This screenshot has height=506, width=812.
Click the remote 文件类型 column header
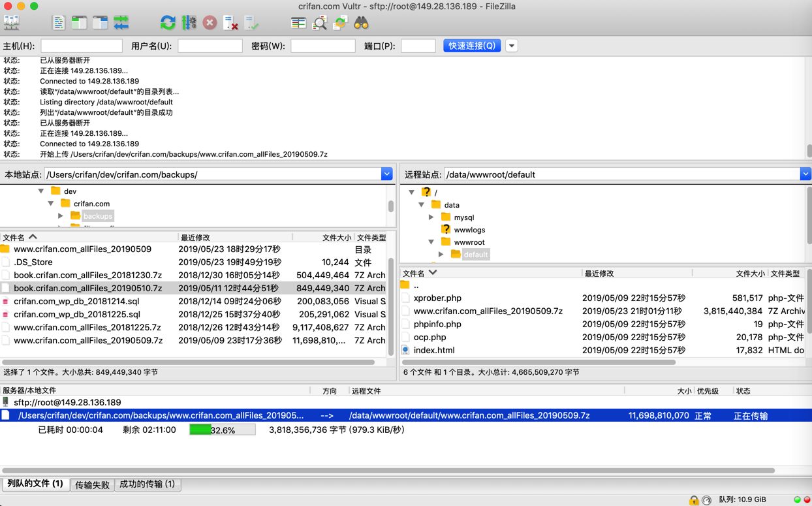(786, 274)
